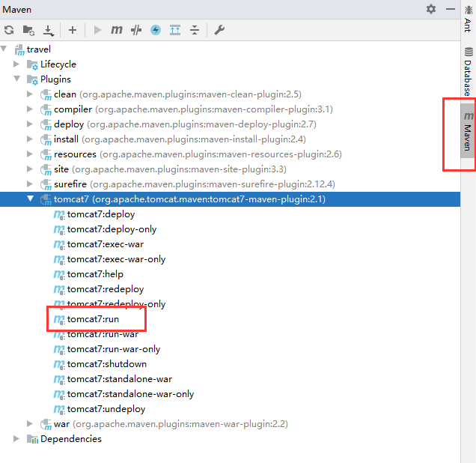Toggle skip tests mode icon
This screenshot has width=476, height=463.
coord(136,30)
